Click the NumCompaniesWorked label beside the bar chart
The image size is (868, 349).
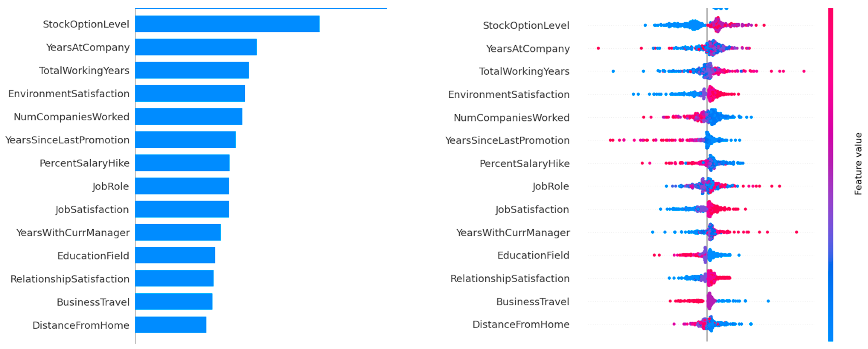click(x=71, y=117)
